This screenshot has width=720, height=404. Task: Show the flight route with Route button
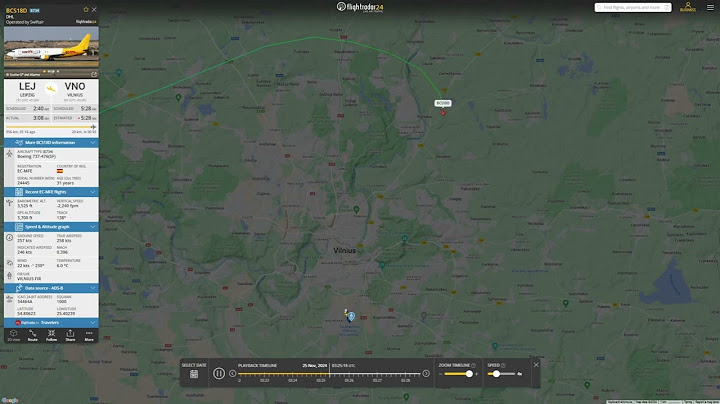32,336
